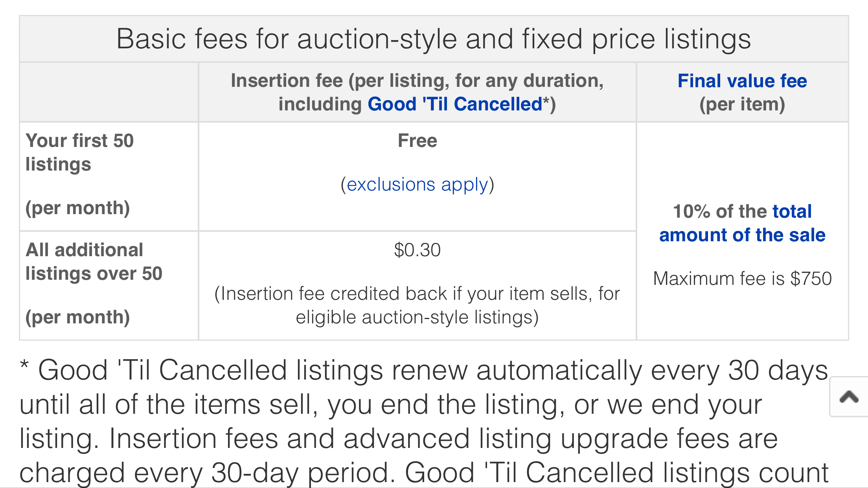This screenshot has width=868, height=488.
Task: Select the Free insertion fee cell text
Action: [417, 141]
